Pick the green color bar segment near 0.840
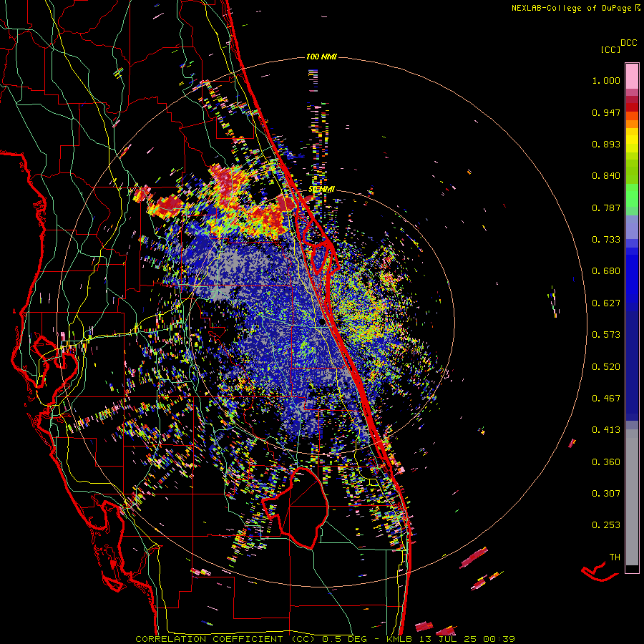This screenshot has height=644, width=644. click(x=632, y=171)
